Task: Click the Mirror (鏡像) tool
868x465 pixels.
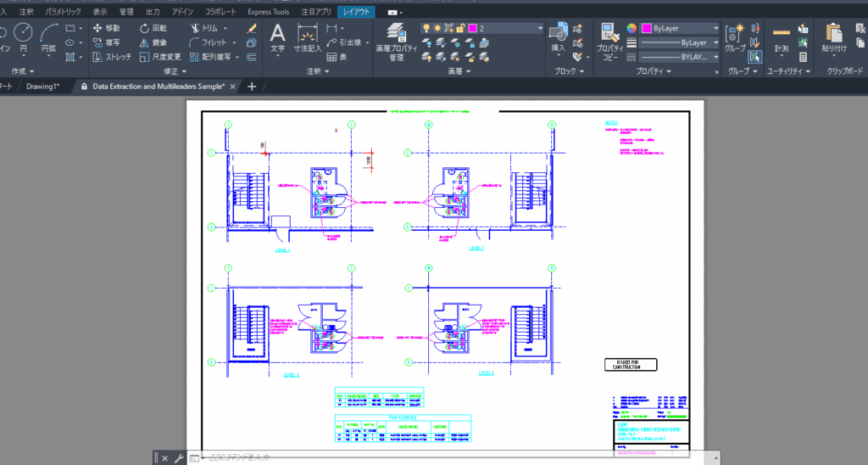Action: pos(153,42)
